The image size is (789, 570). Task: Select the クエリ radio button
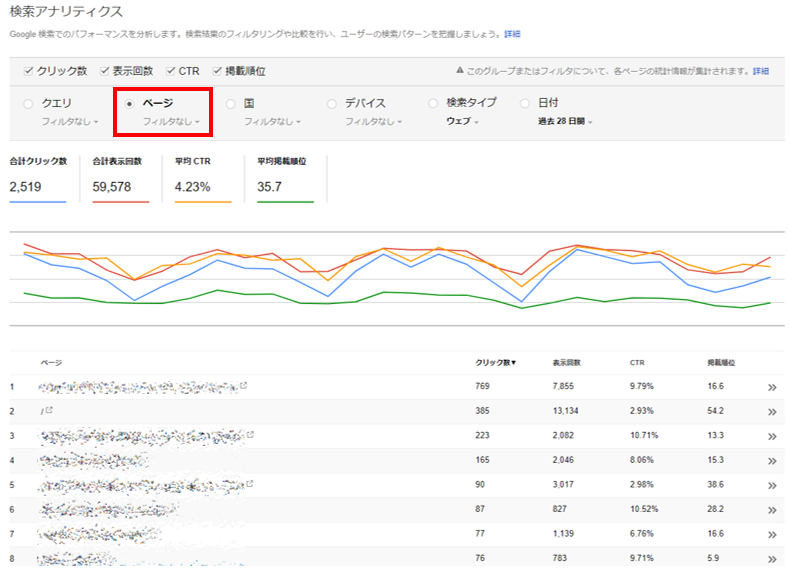pyautogui.click(x=28, y=104)
